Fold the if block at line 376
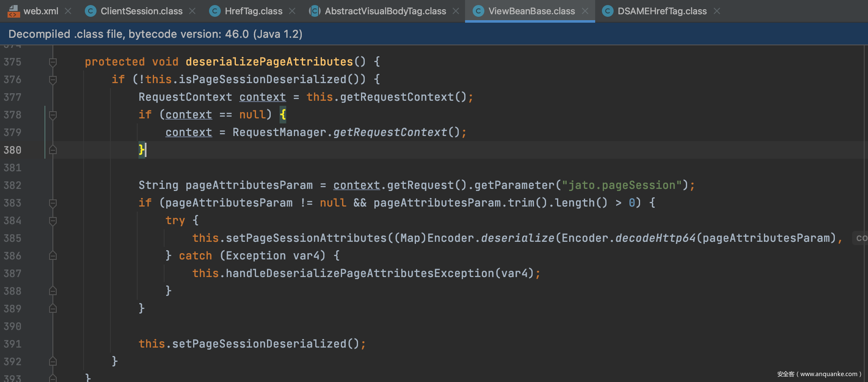This screenshot has height=382, width=868. pyautogui.click(x=53, y=80)
